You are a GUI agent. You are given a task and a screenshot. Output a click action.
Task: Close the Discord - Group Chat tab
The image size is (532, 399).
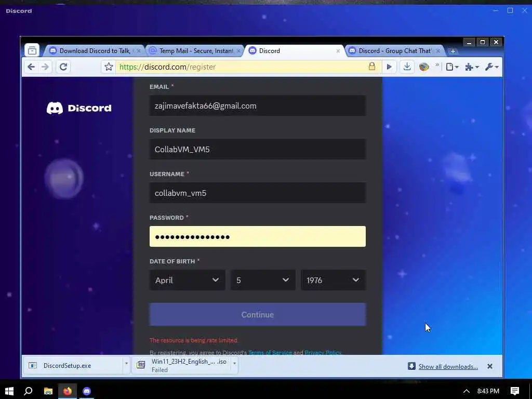[x=438, y=51]
